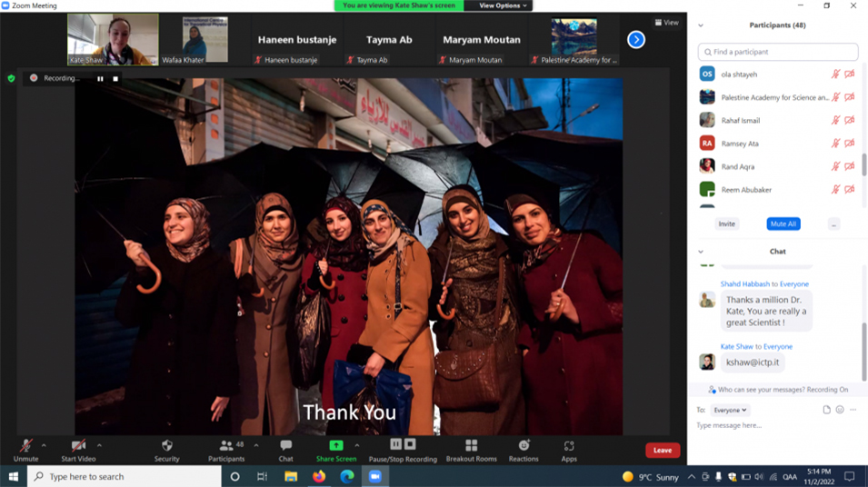
Task: Open the Apps icon in toolbar
Action: (569, 446)
